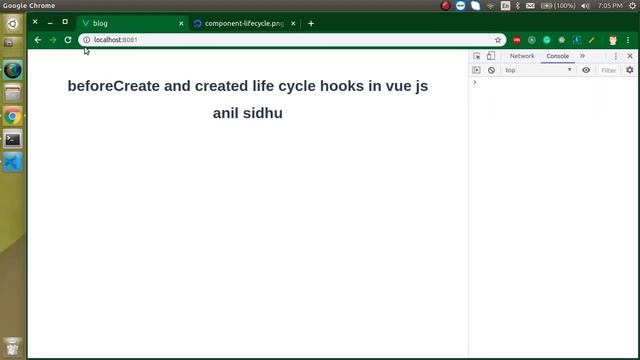Click the console prompt chevron

475,83
